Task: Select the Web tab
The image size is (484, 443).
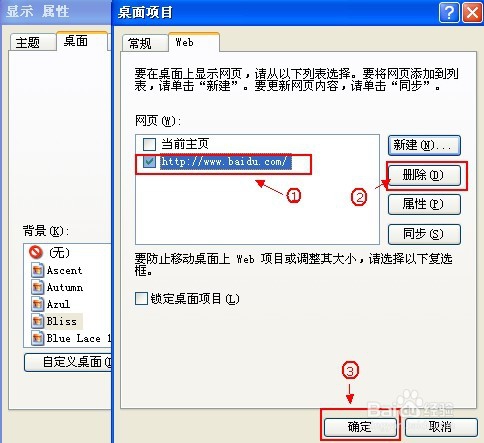Action: [x=194, y=42]
